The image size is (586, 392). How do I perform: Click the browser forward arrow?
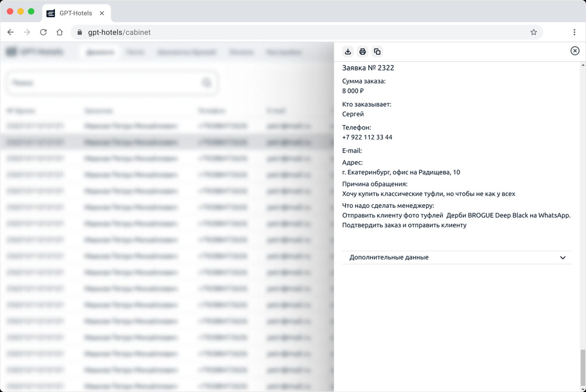coord(27,32)
